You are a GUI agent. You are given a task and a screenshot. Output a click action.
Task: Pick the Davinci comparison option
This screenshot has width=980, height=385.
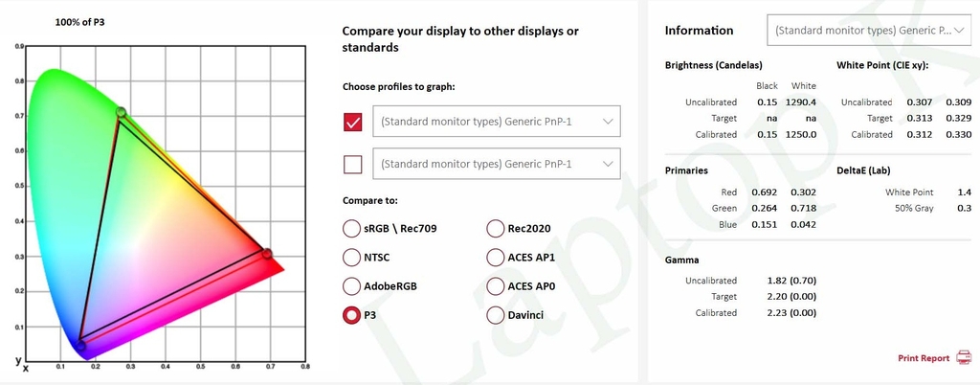[x=495, y=315]
